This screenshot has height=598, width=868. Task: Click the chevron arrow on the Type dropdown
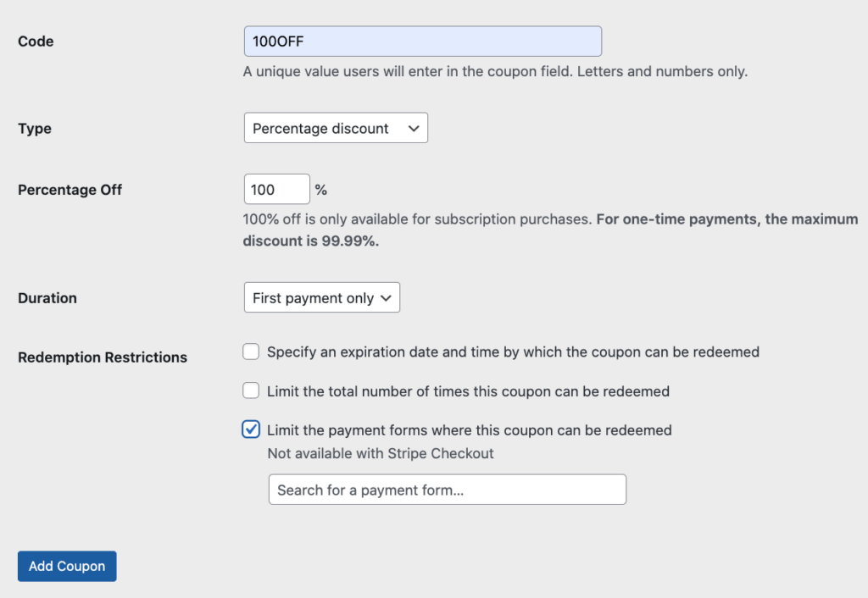point(413,129)
